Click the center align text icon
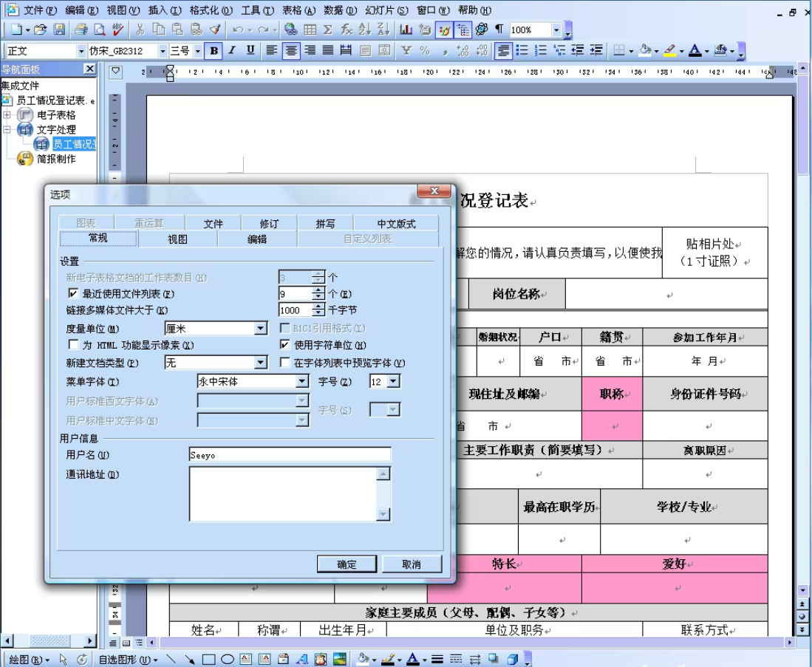Viewport: 812px width, 667px height. 291,51
